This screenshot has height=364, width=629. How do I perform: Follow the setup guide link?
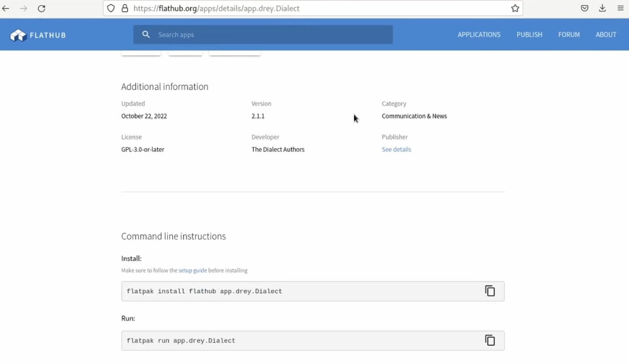193,271
